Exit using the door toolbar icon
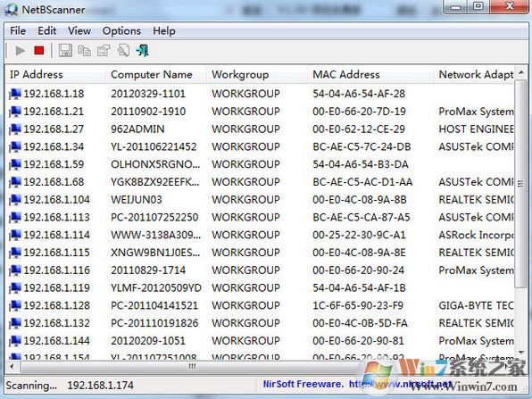 [143, 51]
